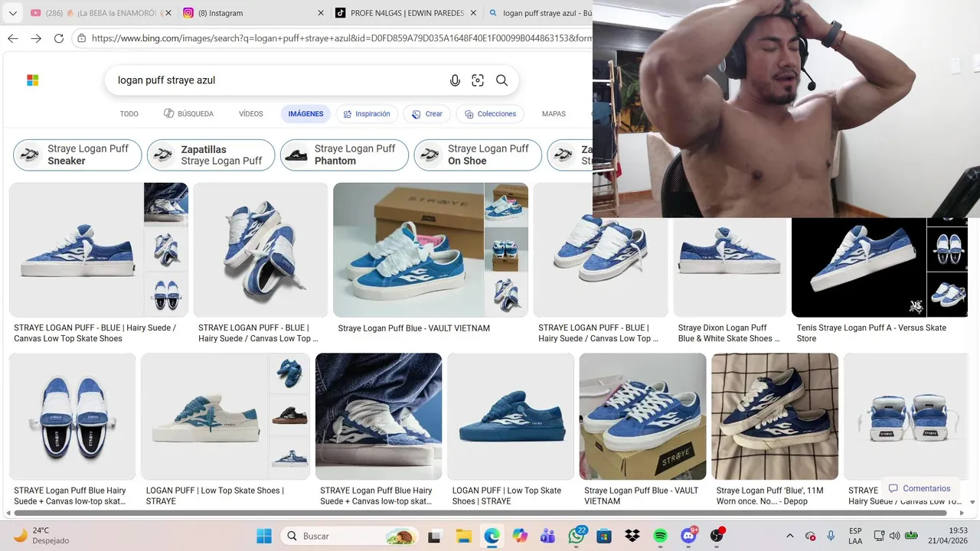Click the Microsoft logo on Bing page
Screen dimensions: 980x551
click(32, 80)
